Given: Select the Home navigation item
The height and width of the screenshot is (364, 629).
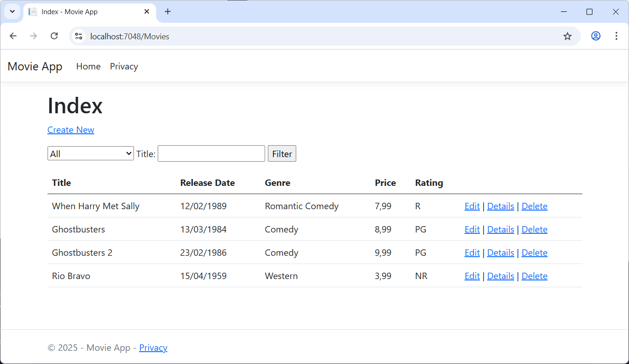Looking at the screenshot, I should (88, 66).
